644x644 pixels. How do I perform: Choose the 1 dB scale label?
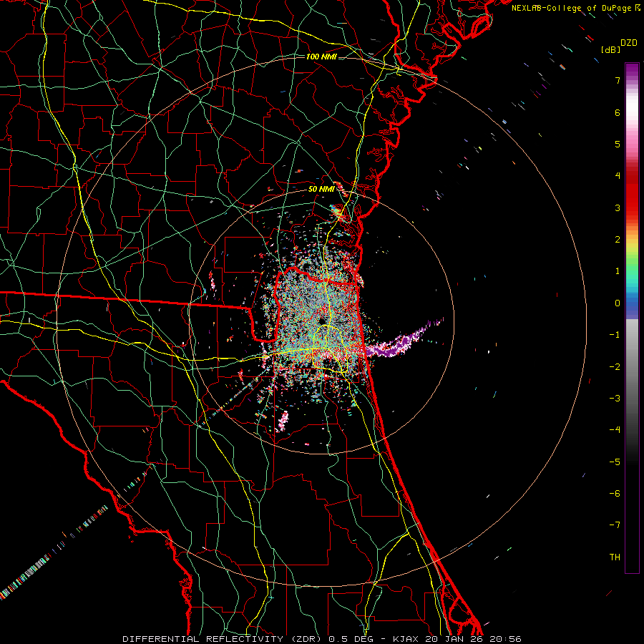[x=618, y=271]
